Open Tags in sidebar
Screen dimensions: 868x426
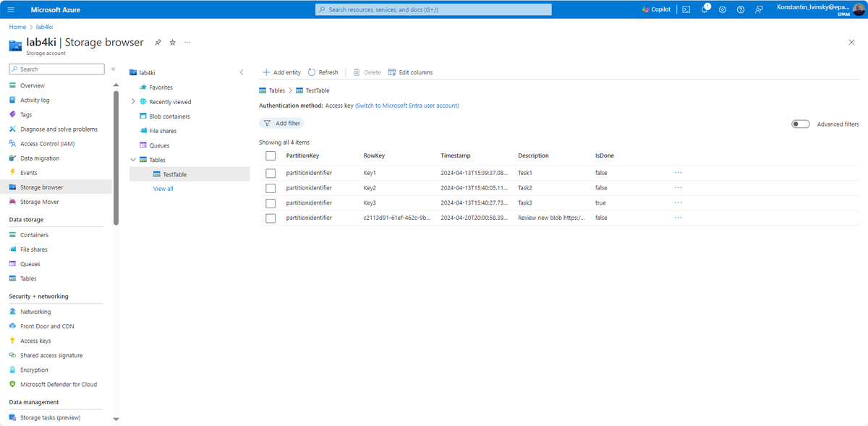pyautogui.click(x=26, y=114)
